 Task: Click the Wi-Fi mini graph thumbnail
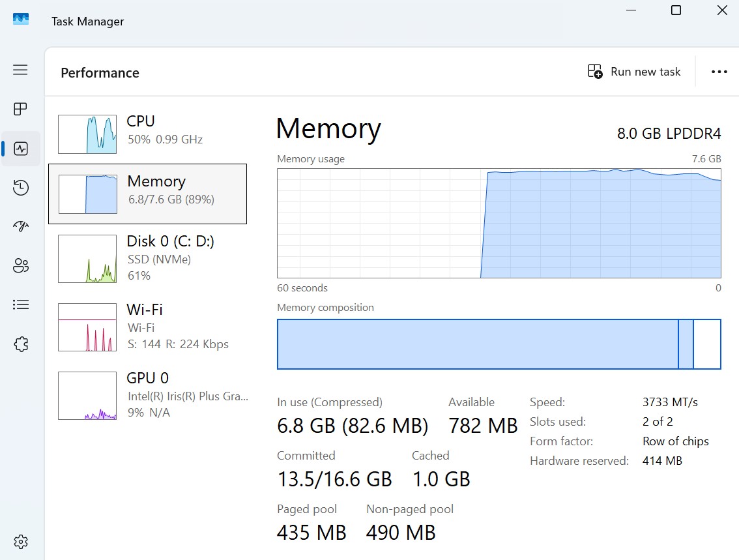(x=87, y=327)
